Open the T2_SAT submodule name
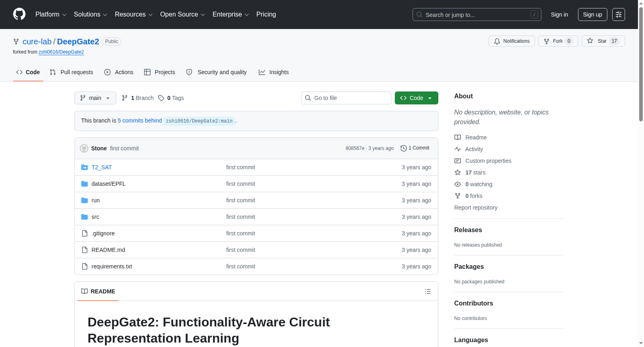 [102, 167]
